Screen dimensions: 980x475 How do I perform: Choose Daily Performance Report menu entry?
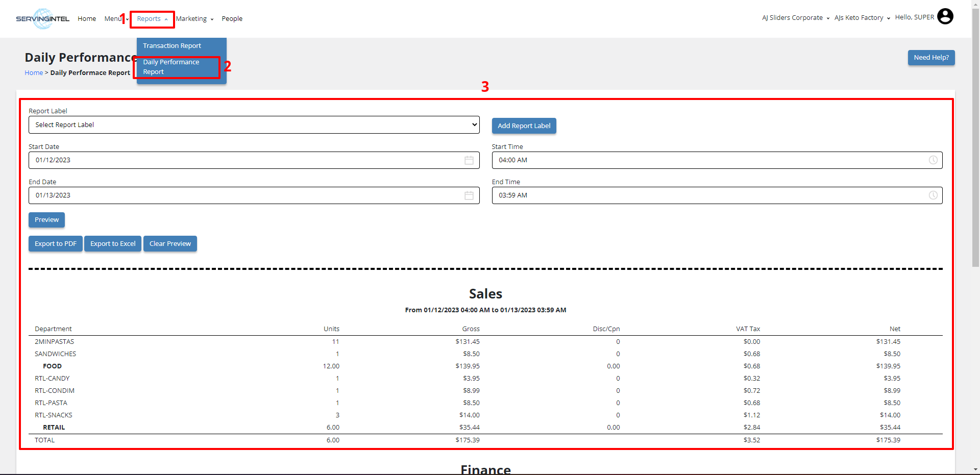click(x=171, y=67)
